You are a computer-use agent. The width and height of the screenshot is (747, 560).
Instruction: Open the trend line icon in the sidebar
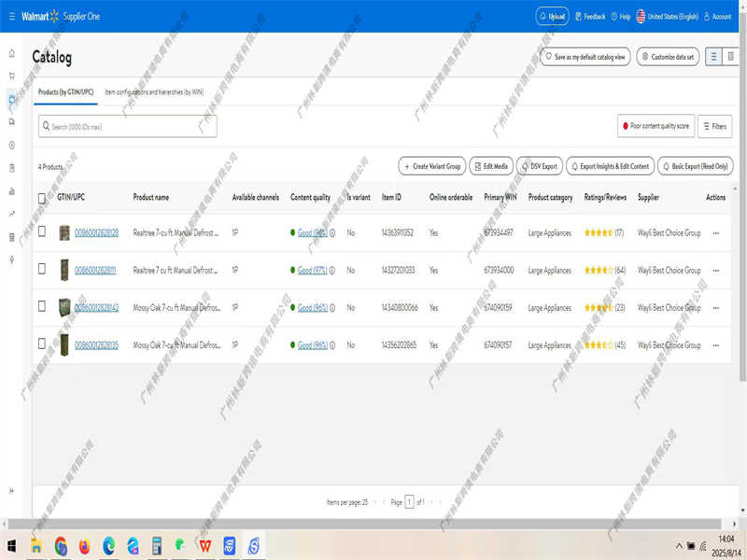point(12,214)
